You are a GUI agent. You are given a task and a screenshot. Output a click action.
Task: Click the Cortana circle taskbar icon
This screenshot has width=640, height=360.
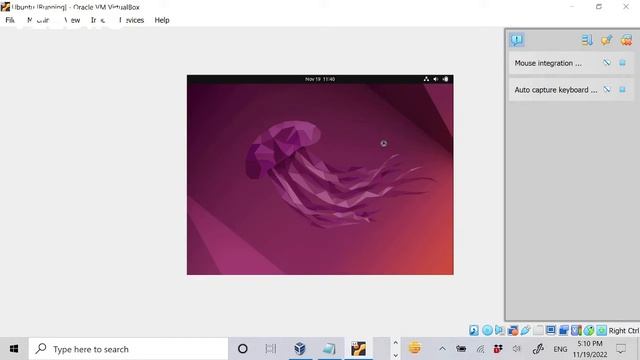tap(243, 349)
